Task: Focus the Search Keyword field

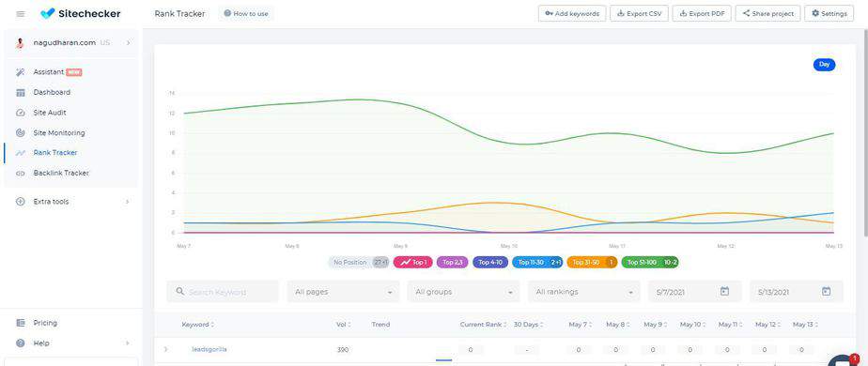Action: tap(223, 292)
